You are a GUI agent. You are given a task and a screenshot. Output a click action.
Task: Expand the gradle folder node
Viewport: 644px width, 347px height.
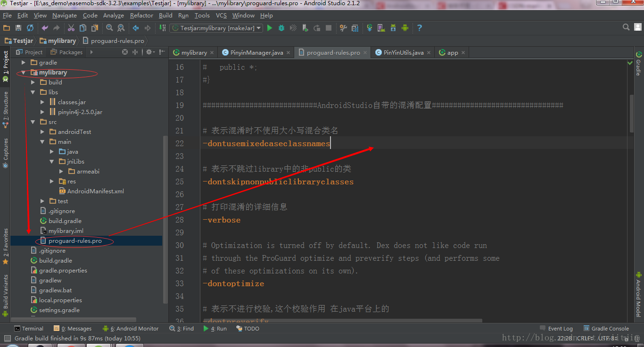click(24, 62)
